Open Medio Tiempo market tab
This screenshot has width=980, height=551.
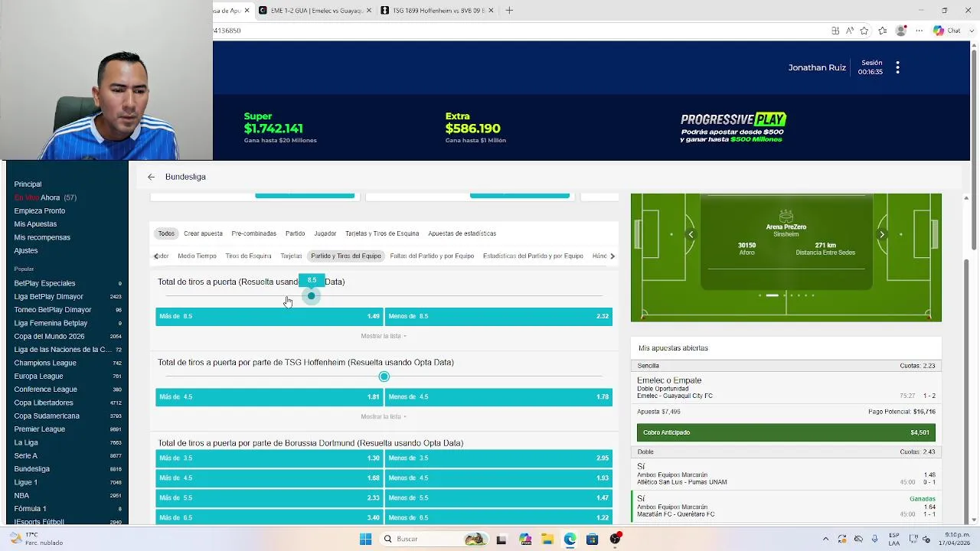click(x=197, y=256)
